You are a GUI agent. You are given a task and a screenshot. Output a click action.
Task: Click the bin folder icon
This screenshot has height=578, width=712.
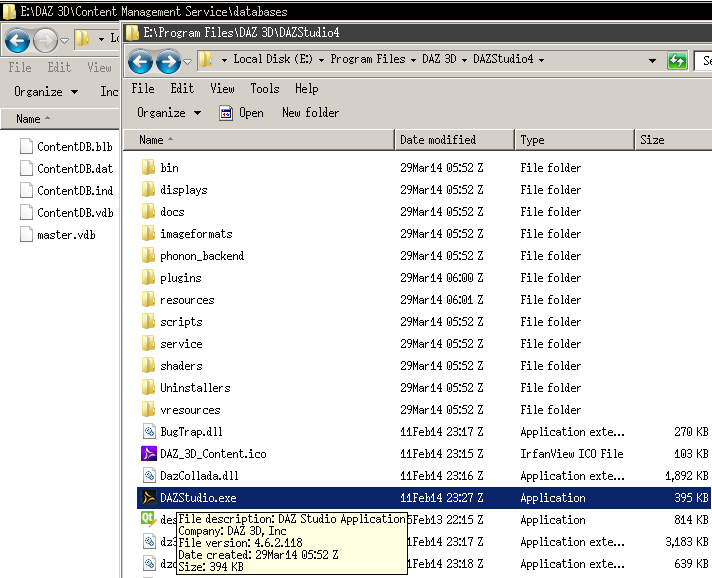[148, 168]
